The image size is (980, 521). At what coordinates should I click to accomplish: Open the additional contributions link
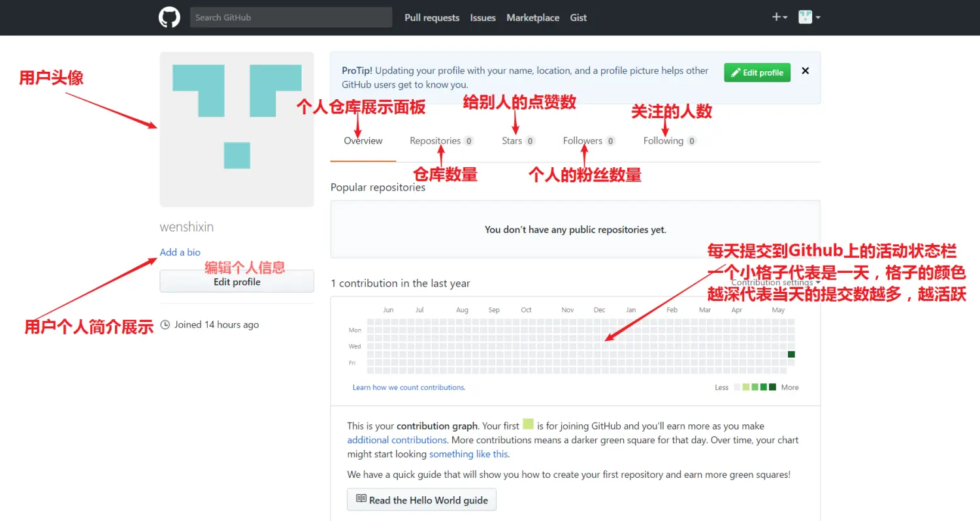click(x=397, y=440)
